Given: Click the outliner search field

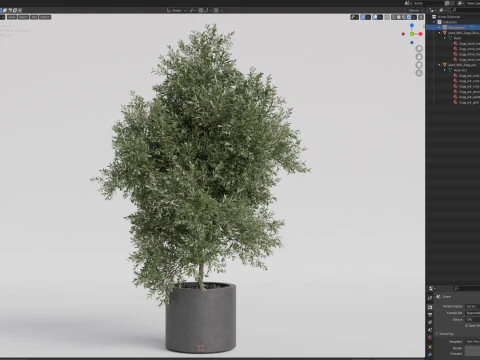Looking at the screenshot, I should [x=466, y=10].
